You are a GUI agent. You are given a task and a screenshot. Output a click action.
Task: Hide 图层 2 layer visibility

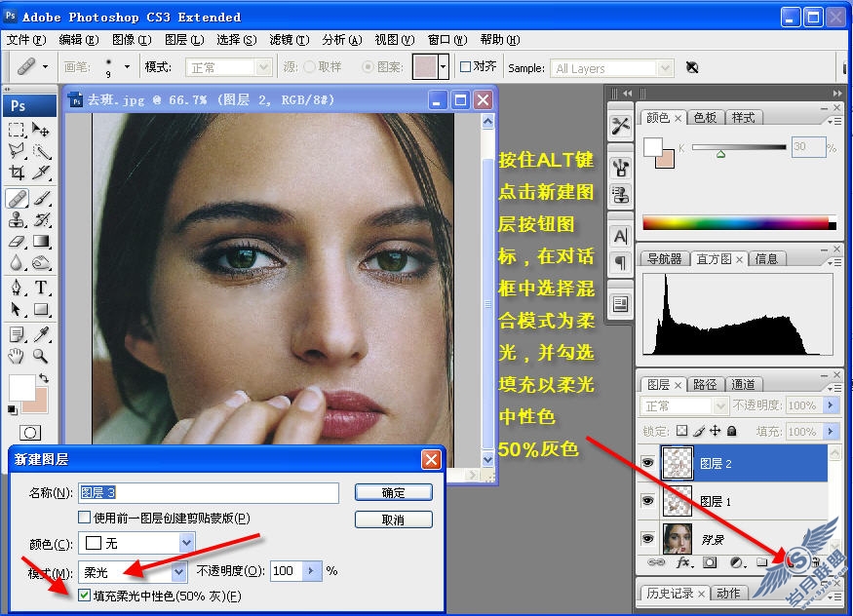(647, 463)
